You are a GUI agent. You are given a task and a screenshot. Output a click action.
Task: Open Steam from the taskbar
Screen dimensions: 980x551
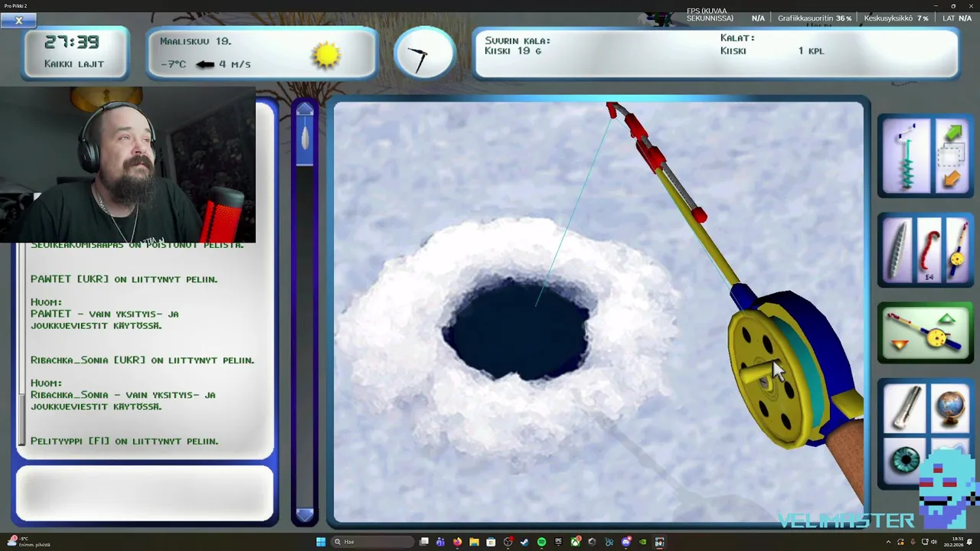coord(524,542)
